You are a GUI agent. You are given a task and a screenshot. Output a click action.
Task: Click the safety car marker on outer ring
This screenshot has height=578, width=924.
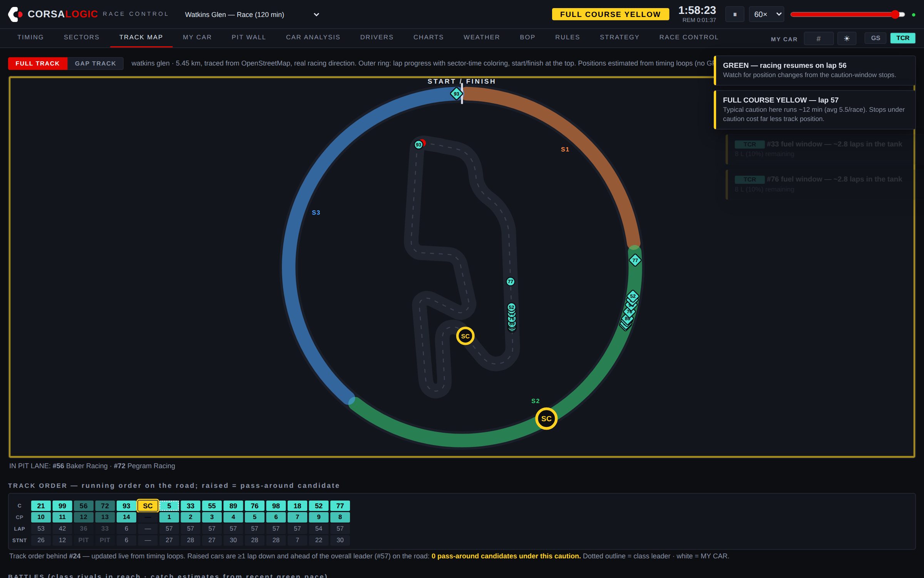point(546,418)
